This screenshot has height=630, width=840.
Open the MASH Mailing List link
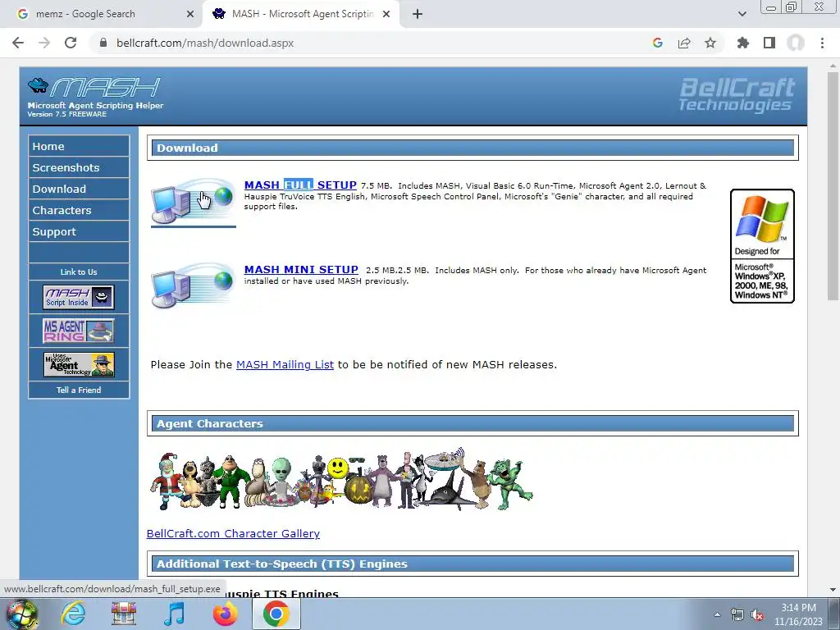pos(285,365)
